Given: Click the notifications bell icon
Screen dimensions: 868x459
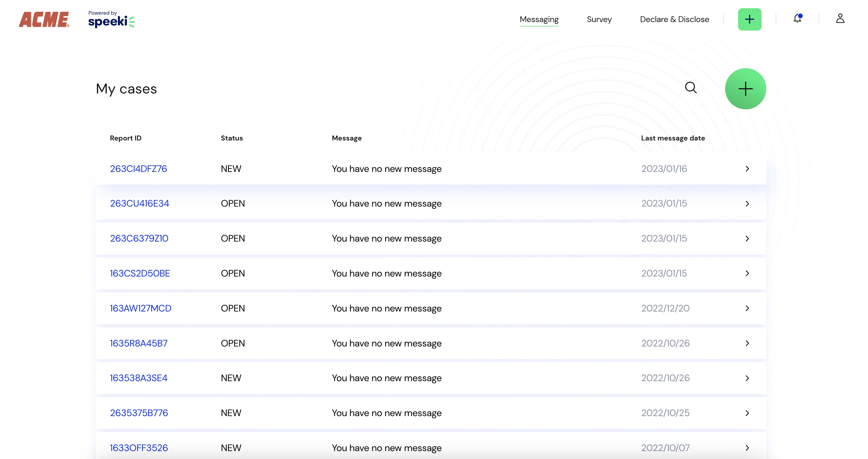Looking at the screenshot, I should (797, 19).
